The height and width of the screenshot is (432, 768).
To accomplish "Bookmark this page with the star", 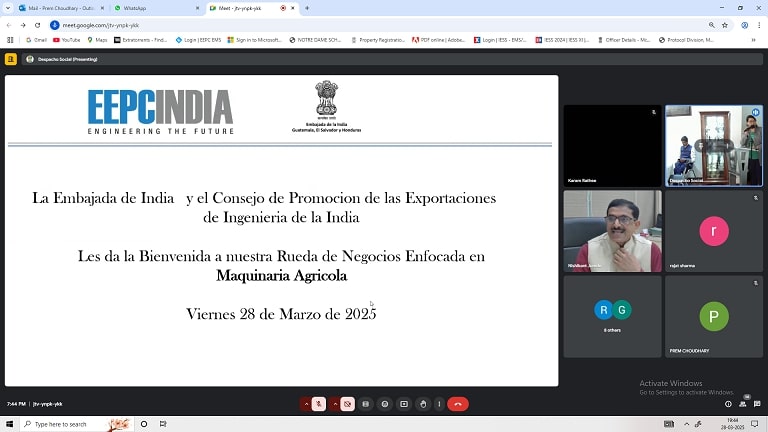I will (x=725, y=25).
